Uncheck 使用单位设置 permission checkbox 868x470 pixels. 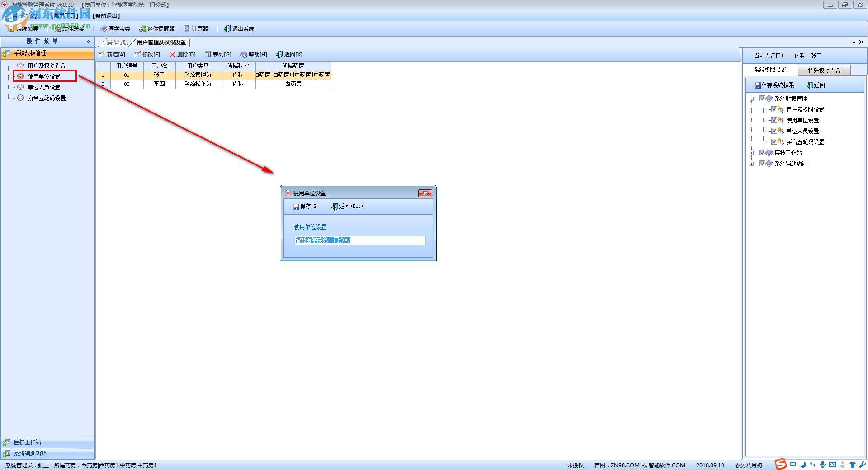pos(774,120)
